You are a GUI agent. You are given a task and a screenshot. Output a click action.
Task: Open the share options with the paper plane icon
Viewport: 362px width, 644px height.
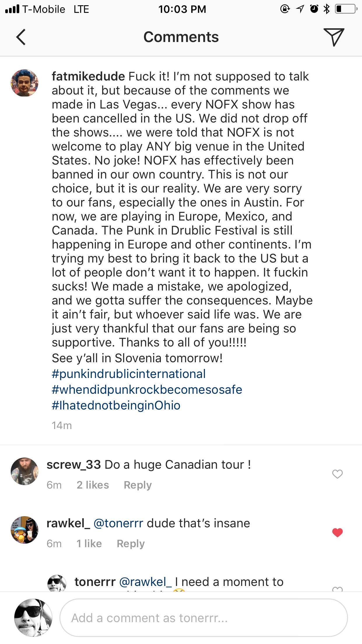pyautogui.click(x=335, y=37)
